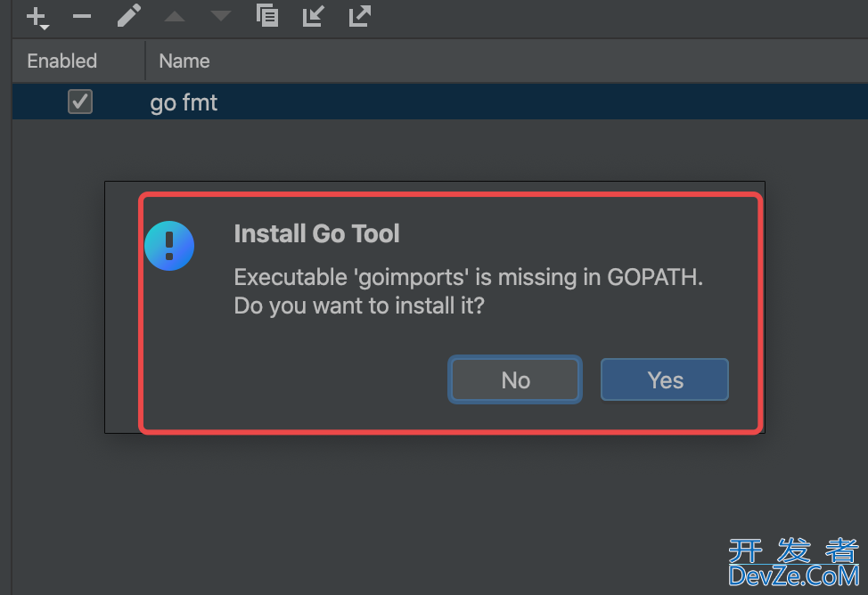Disable the go fmt enabled checkbox

pos(80,102)
